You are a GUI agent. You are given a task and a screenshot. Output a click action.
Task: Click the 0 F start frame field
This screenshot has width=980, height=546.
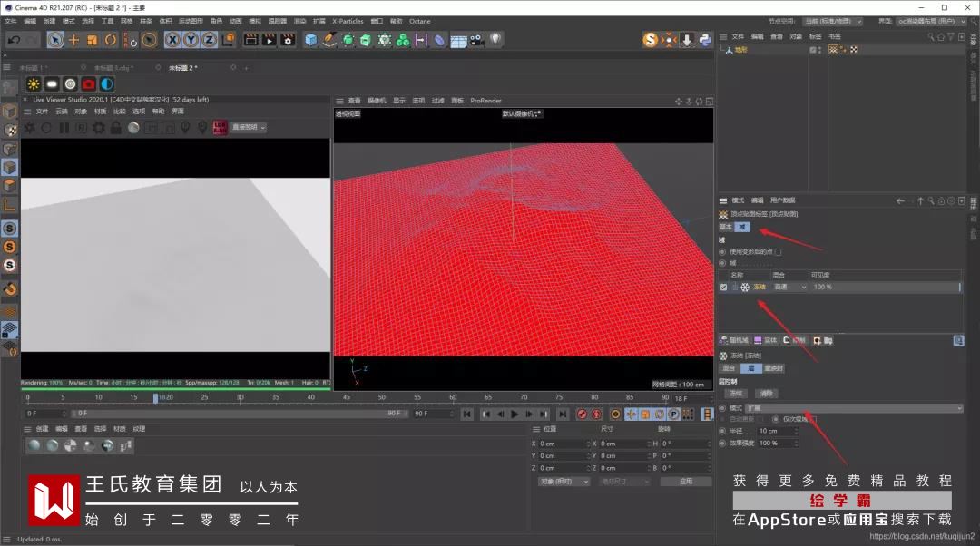tap(44, 414)
